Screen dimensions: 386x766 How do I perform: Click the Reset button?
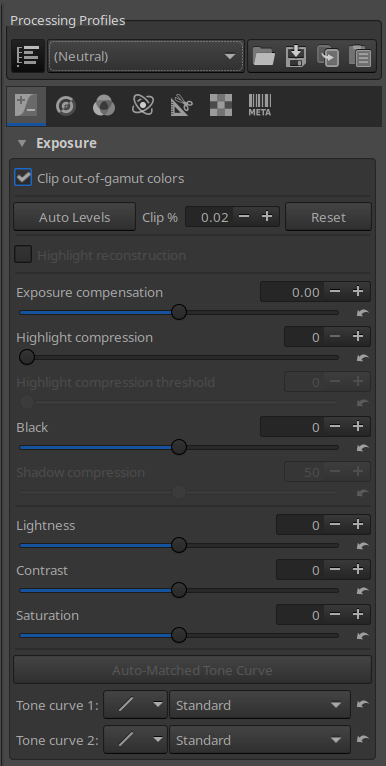328,217
